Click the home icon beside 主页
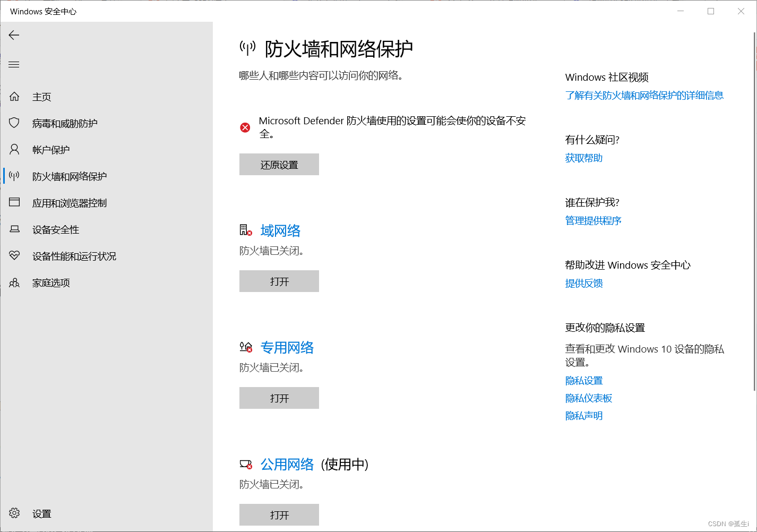Viewport: 757px width, 532px height. coord(14,97)
